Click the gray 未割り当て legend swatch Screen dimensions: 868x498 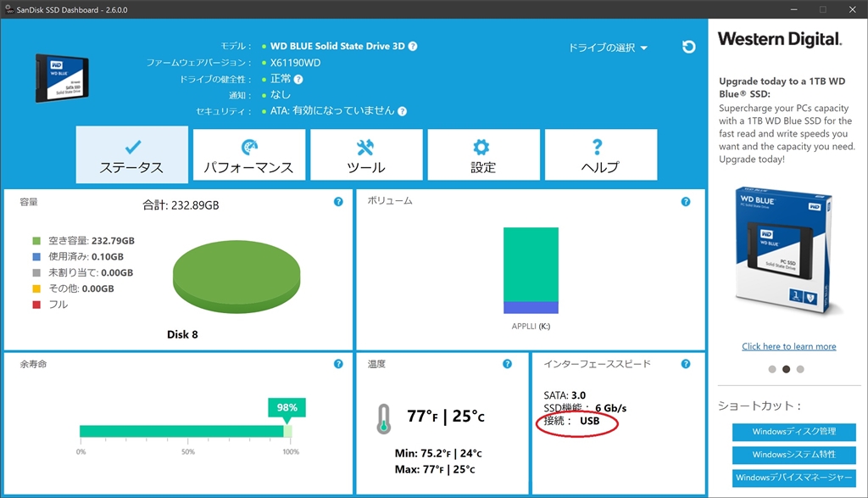point(36,272)
